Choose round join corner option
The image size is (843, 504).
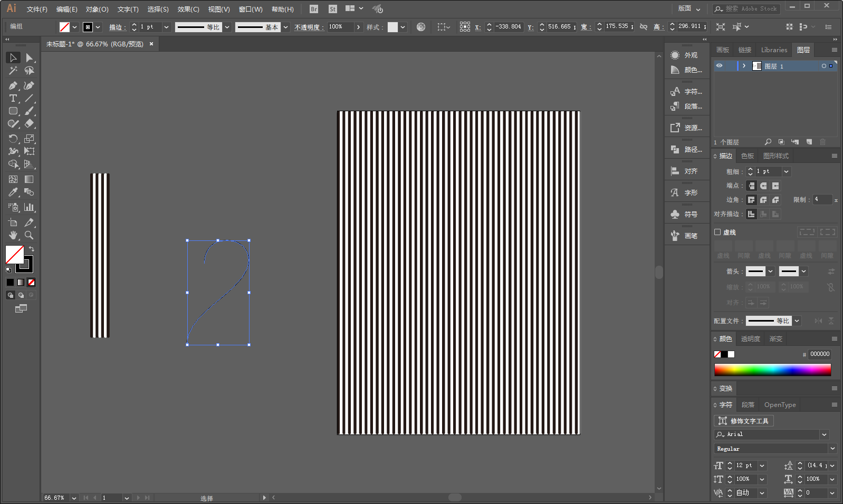tap(763, 200)
